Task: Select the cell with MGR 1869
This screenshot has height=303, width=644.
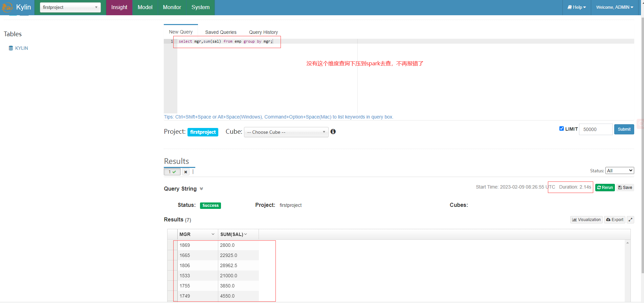Action: pos(198,245)
